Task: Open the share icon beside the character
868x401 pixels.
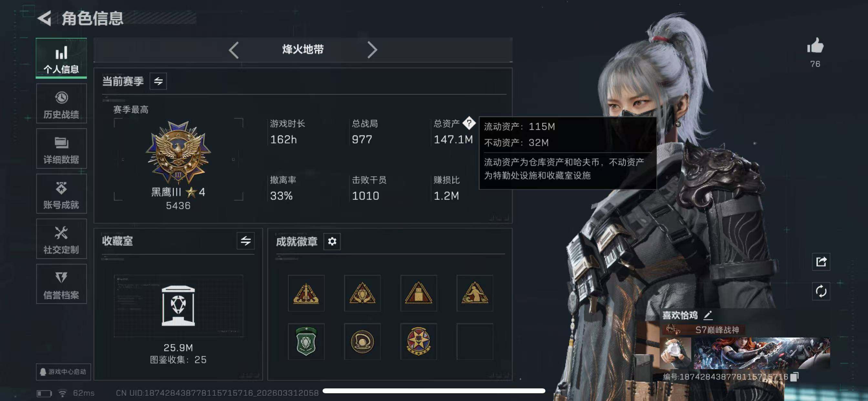Action: (821, 262)
